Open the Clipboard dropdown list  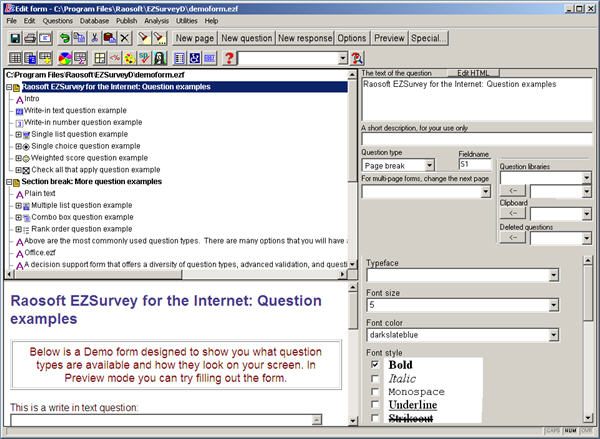(586, 214)
